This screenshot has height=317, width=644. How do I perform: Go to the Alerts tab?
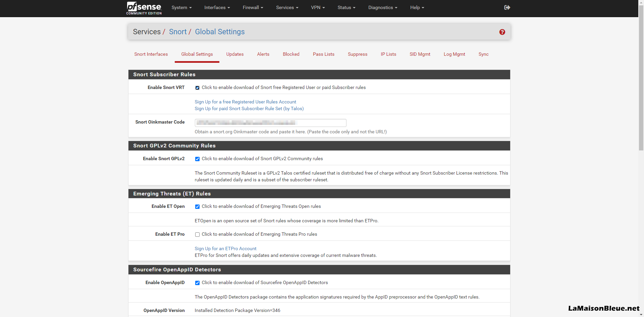263,54
